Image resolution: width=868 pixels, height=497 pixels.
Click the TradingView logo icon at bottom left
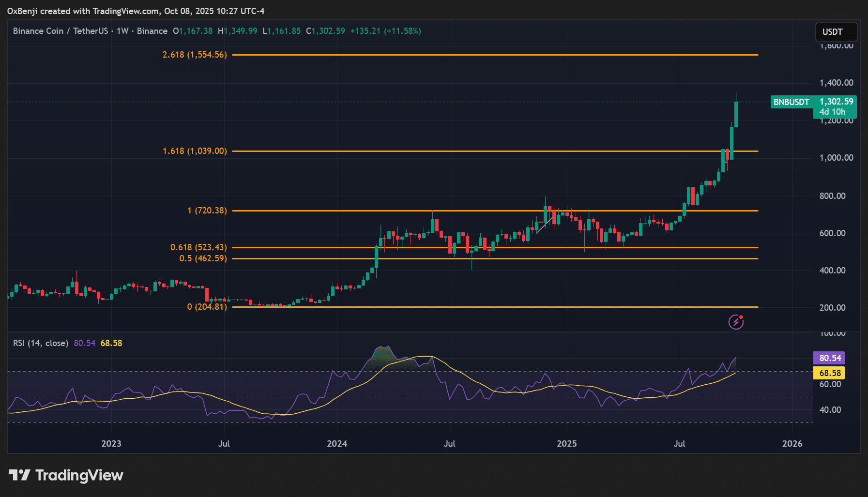click(19, 475)
